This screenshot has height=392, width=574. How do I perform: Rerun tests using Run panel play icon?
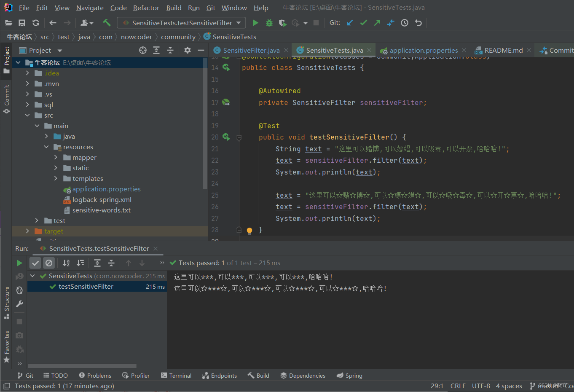[19, 263]
